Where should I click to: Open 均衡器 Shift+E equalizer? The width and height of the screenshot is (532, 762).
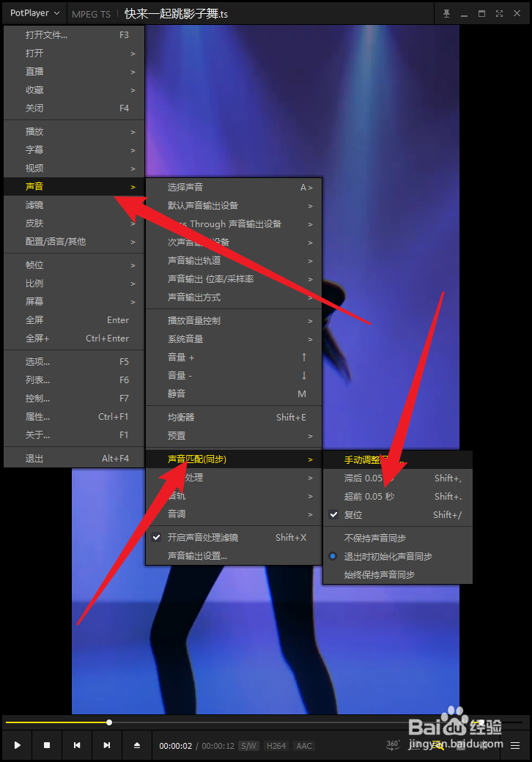[x=234, y=418]
